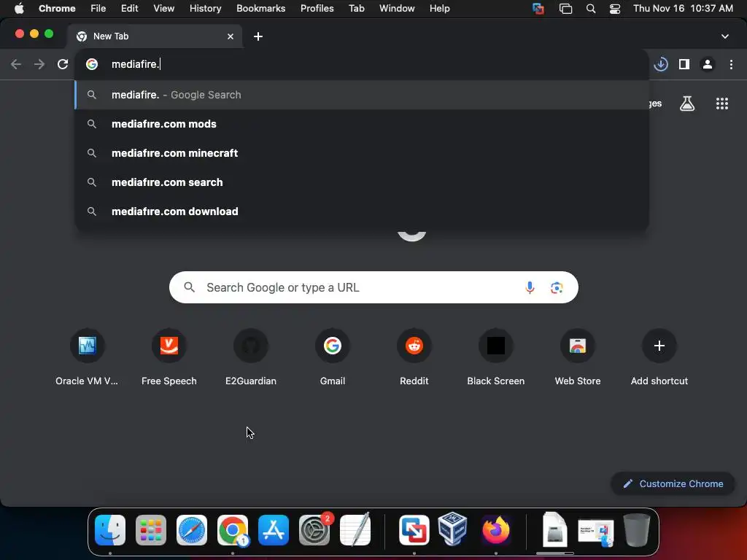Viewport: 747px width, 560px height.
Task: Select suggestion mediafire.com mods
Action: pos(362,124)
